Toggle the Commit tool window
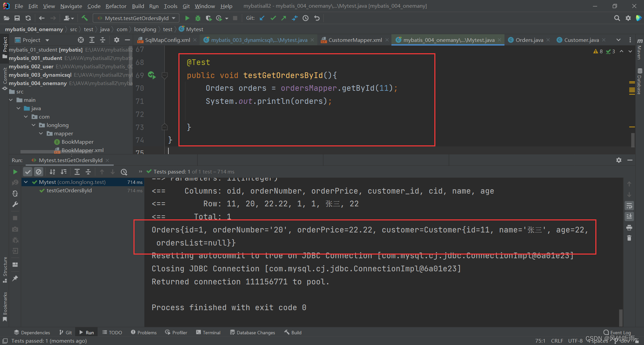This screenshot has width=644, height=345. (x=5, y=79)
